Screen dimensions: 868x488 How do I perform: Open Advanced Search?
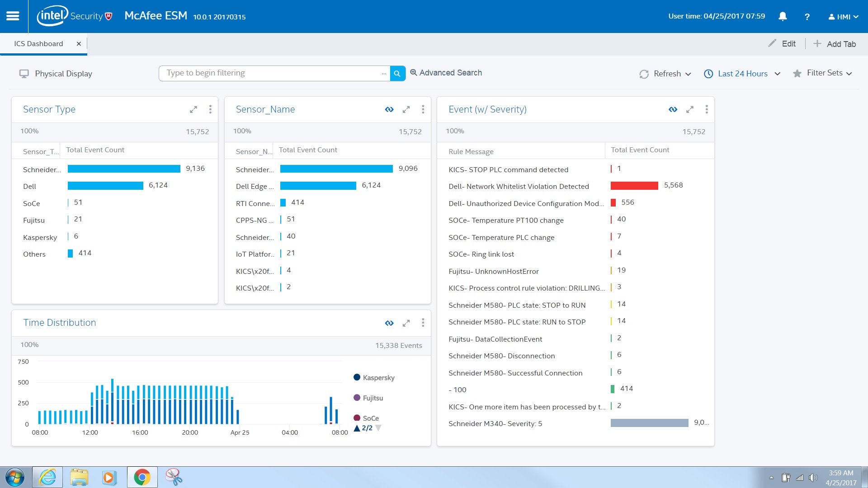(446, 73)
